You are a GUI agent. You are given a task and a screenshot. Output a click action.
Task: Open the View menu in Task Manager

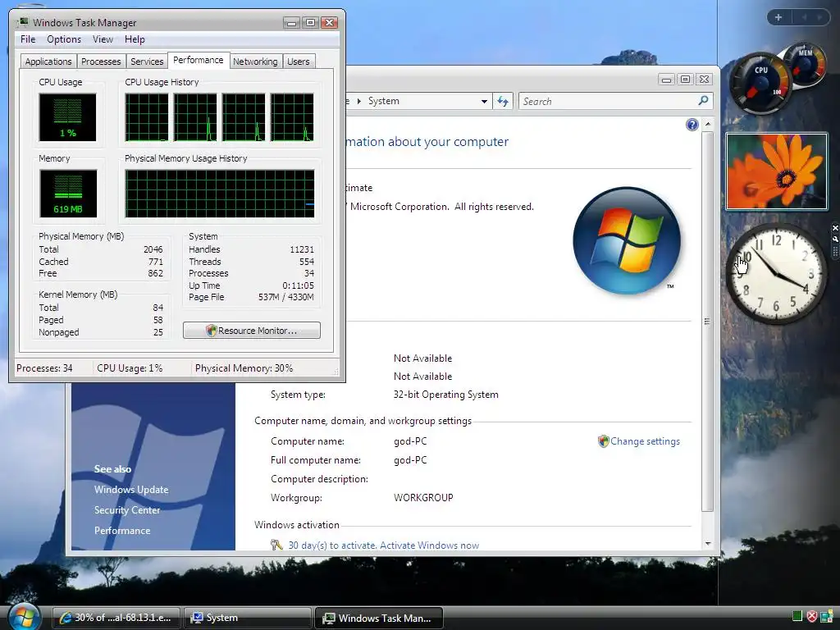click(103, 39)
